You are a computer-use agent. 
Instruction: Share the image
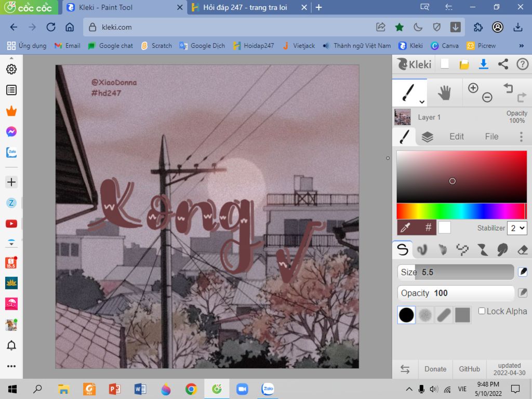tap(503, 64)
